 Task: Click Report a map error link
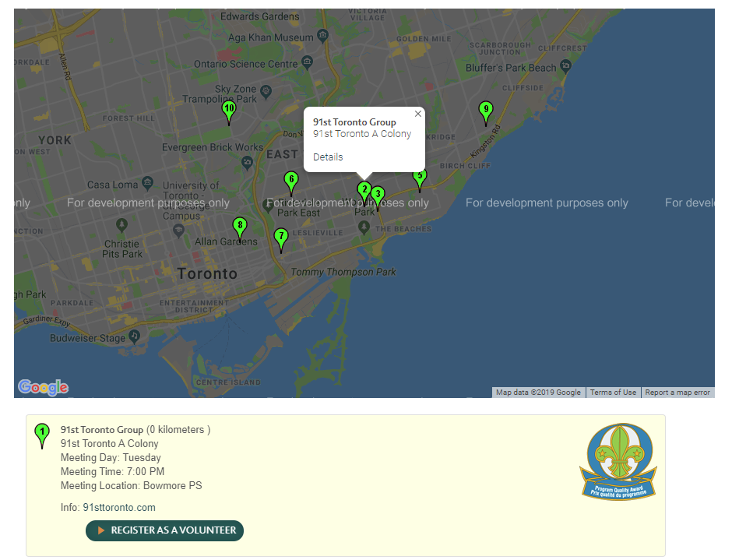[x=677, y=393]
